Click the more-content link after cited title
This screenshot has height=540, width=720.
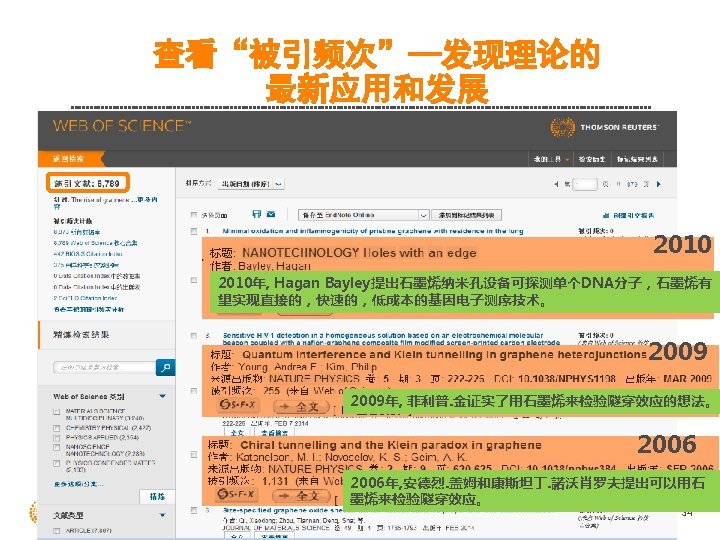[148, 200]
